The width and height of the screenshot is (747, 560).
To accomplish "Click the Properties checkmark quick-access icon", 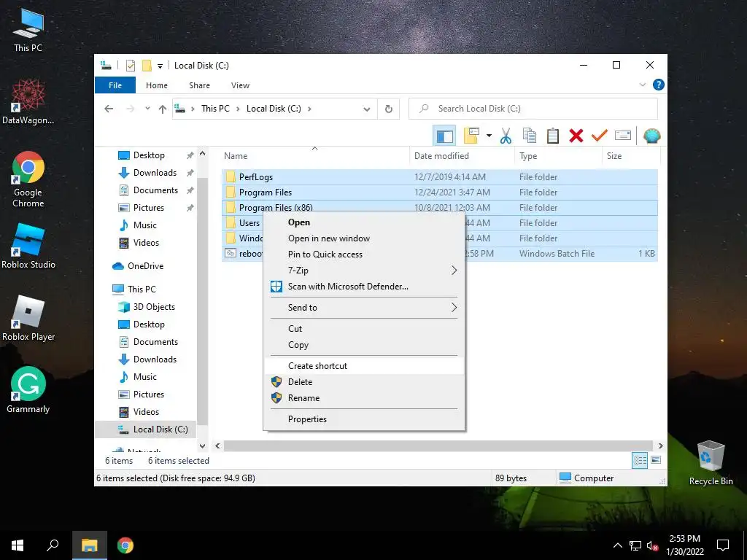I will (x=131, y=66).
